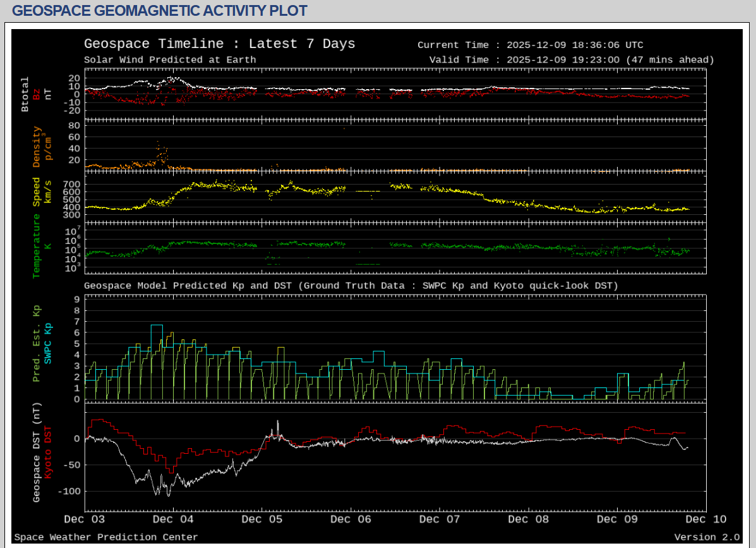Pick the Dec 08 date marker
This screenshot has height=548, width=756.
point(528,520)
